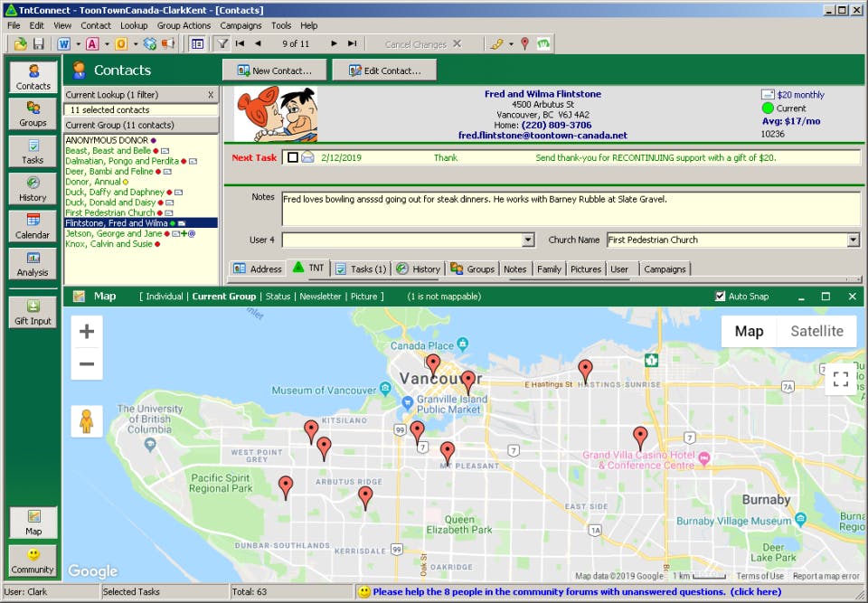Click the fred.flintstone email address link
868x603 pixels.
[x=543, y=135]
